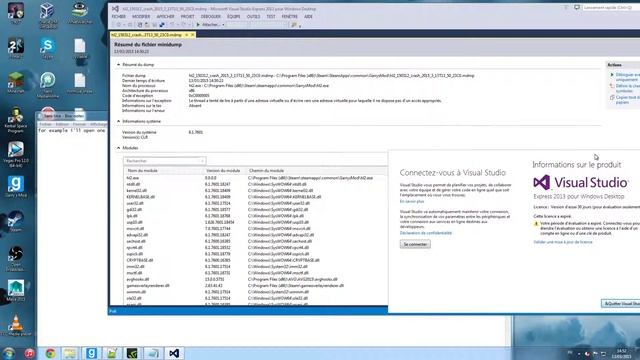Click the Windows Start button
The height and width of the screenshot is (360, 640).
[9, 353]
